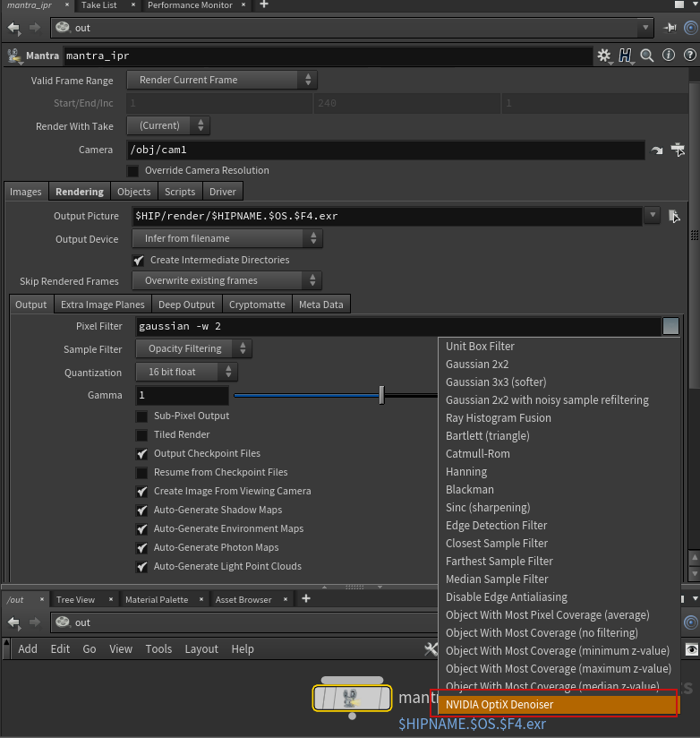700x738 pixels.
Task: Click the back arrow in network editor
Action: (14, 622)
